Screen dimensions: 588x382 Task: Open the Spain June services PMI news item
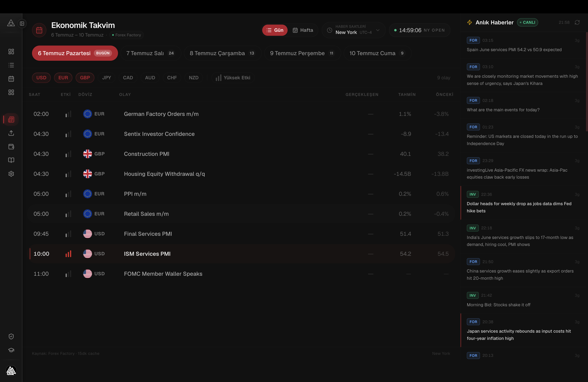pos(523,45)
